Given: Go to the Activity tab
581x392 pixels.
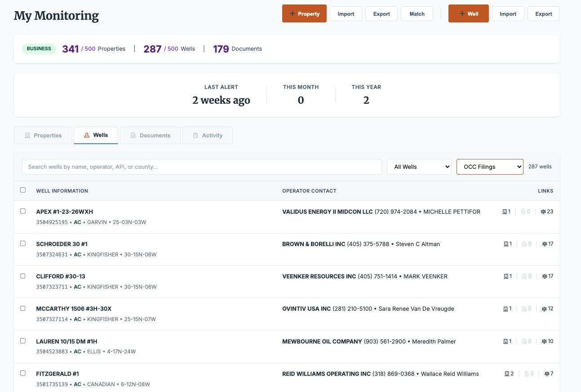Looking at the screenshot, I should [207, 135].
